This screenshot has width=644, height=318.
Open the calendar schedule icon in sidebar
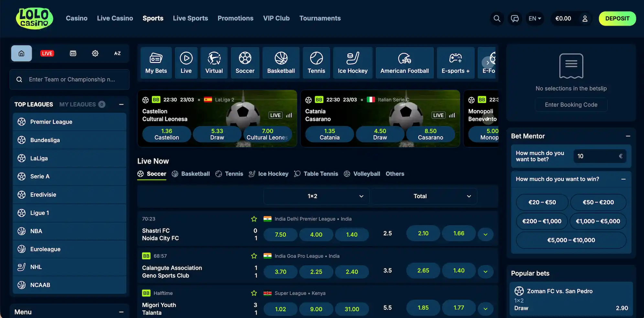click(73, 53)
